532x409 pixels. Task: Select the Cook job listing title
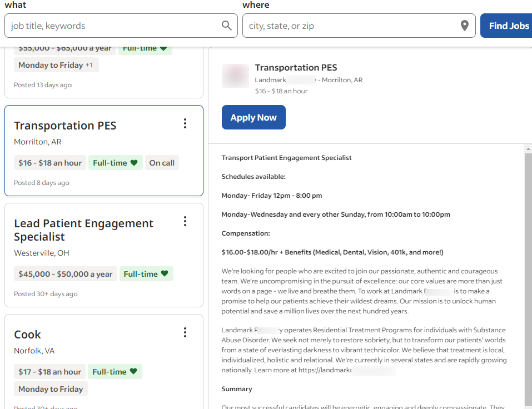point(28,335)
